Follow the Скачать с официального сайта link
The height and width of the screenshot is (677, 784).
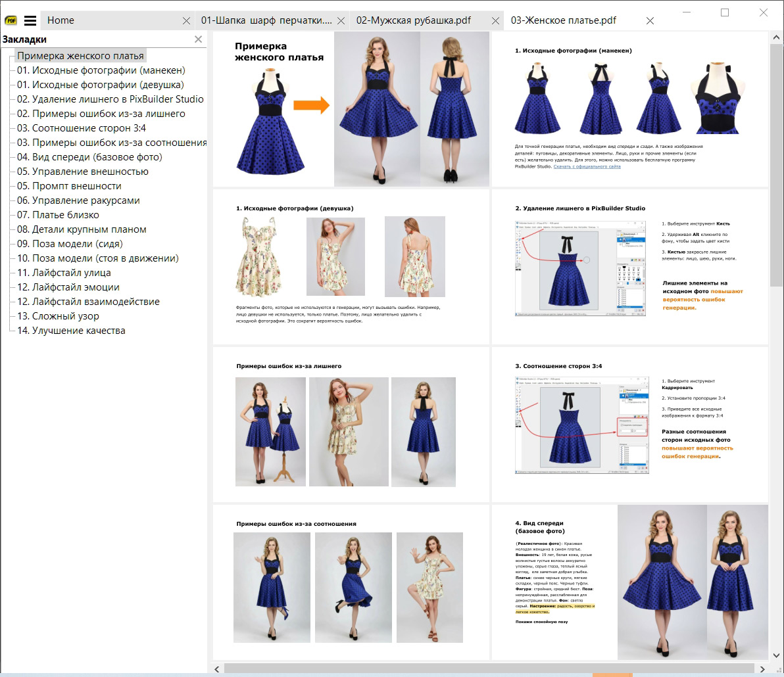pyautogui.click(x=587, y=166)
